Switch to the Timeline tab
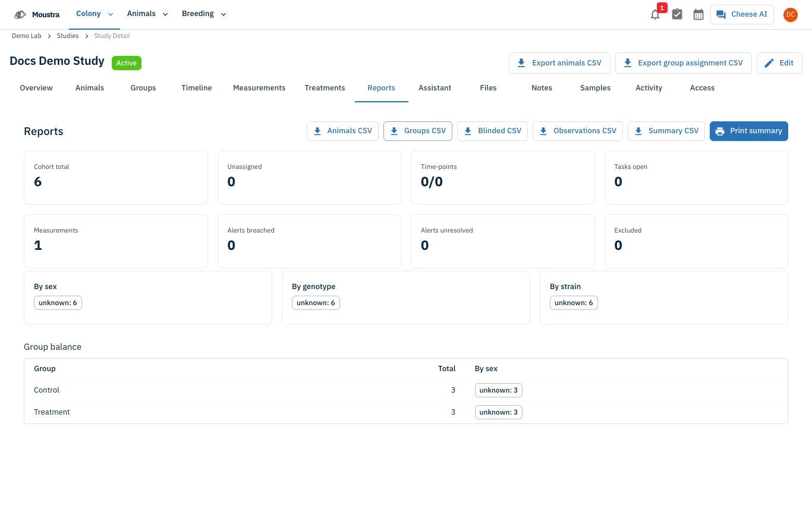812x508 pixels. point(197,88)
